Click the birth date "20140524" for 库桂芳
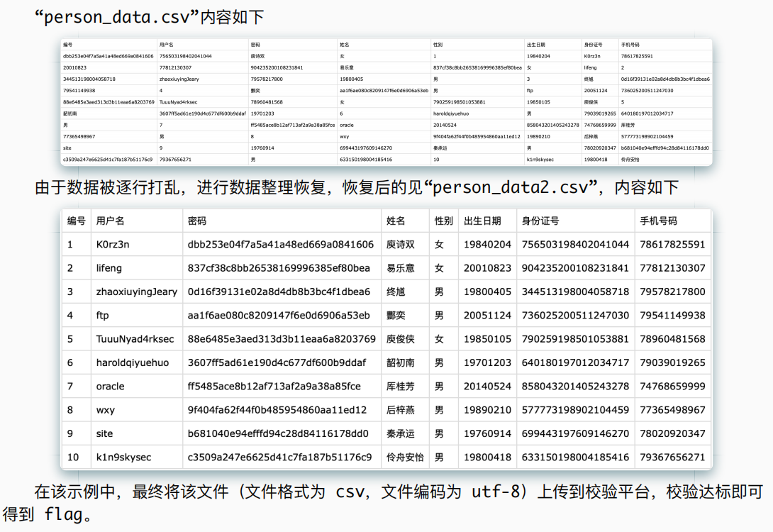Screen dimensions: 773x532 pos(487,386)
